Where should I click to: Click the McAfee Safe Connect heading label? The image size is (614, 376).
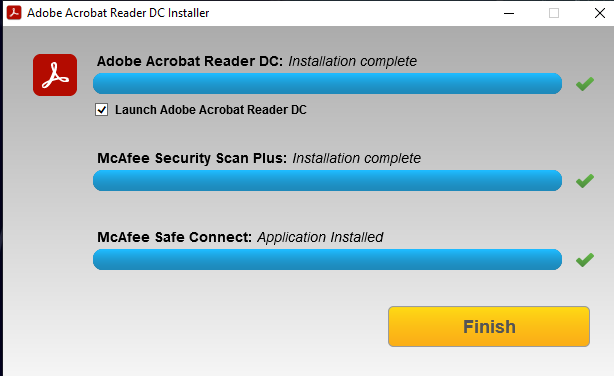pos(174,237)
